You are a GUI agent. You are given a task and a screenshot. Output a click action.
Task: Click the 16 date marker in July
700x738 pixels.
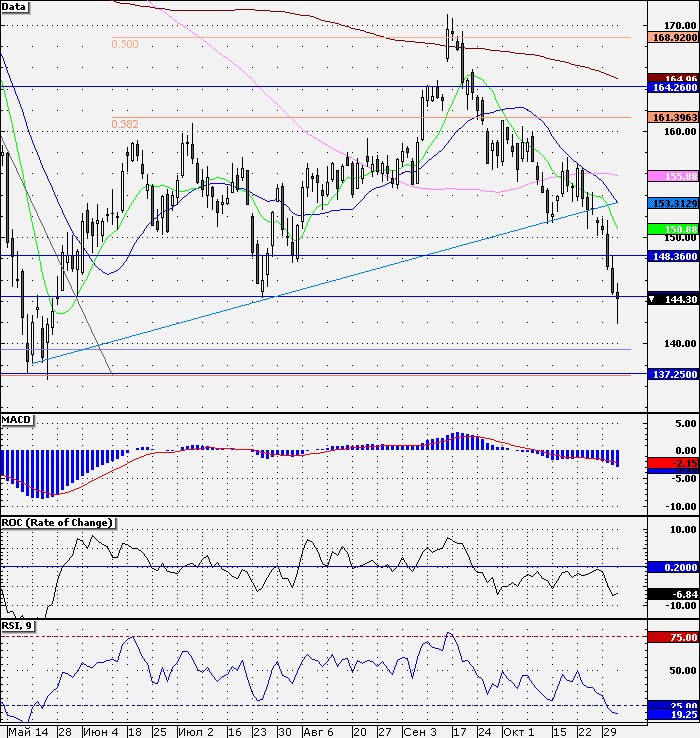pyautogui.click(x=234, y=732)
